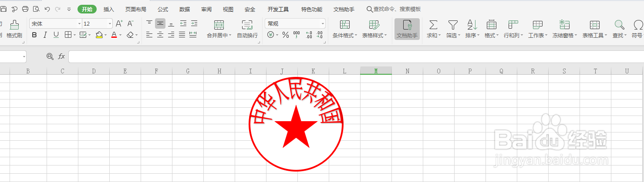
Task: Click Merge and Center (合并居中) button
Action: tap(219, 29)
